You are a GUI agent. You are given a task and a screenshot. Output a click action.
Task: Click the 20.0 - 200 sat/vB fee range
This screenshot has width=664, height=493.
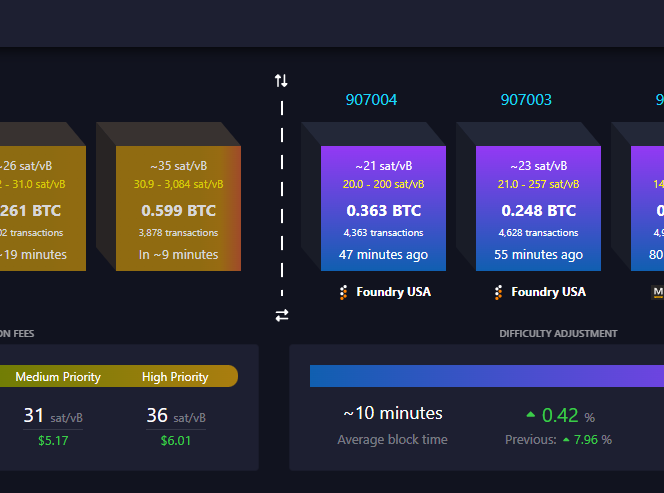point(384,184)
